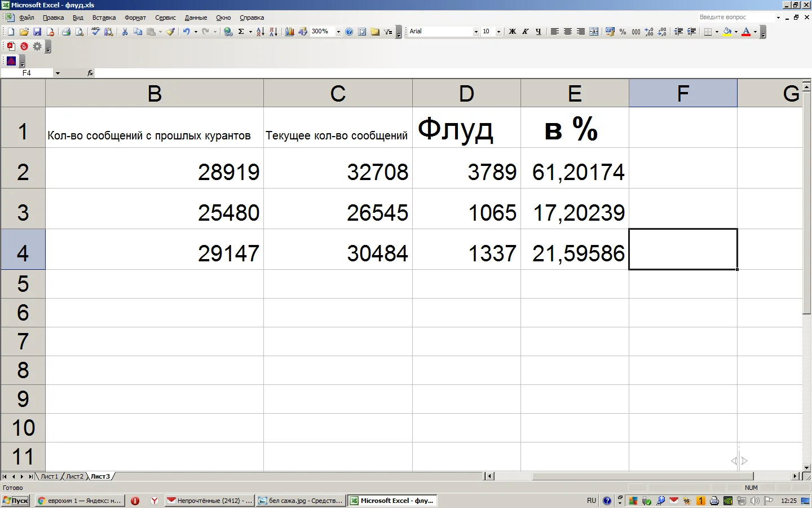Click the Print icon in toolbar
Viewport: 812px width, 508px height.
(x=66, y=32)
